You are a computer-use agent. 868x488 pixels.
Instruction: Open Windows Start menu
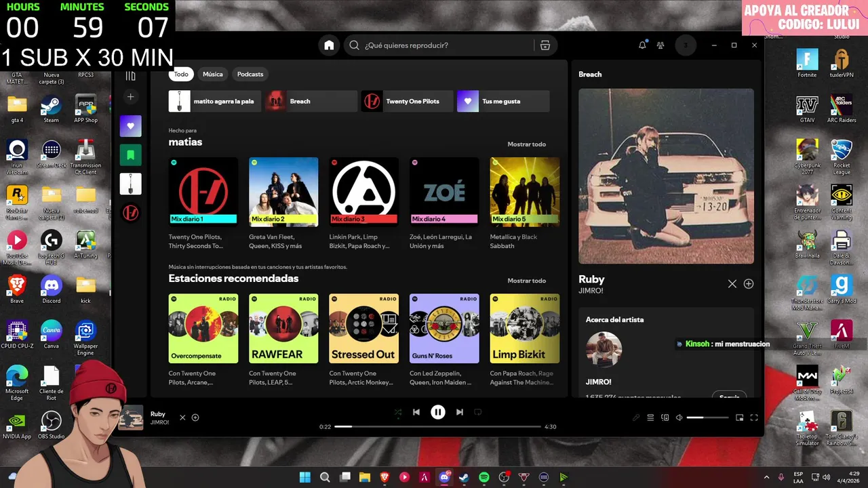click(x=305, y=477)
